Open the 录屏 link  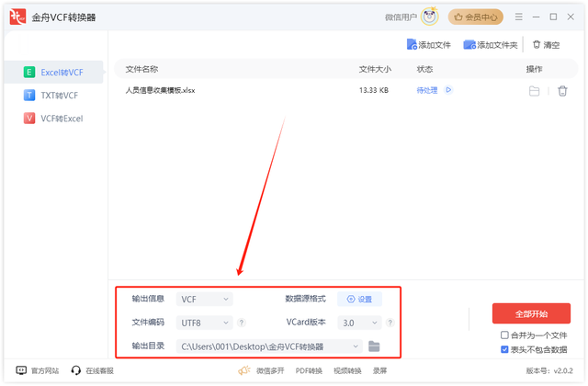(379, 371)
